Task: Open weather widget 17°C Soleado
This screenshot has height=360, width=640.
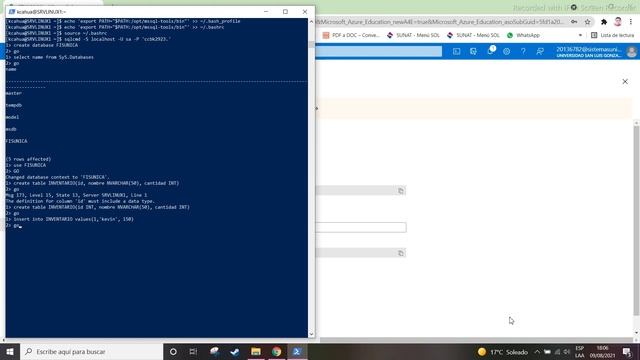Action: coord(502,352)
